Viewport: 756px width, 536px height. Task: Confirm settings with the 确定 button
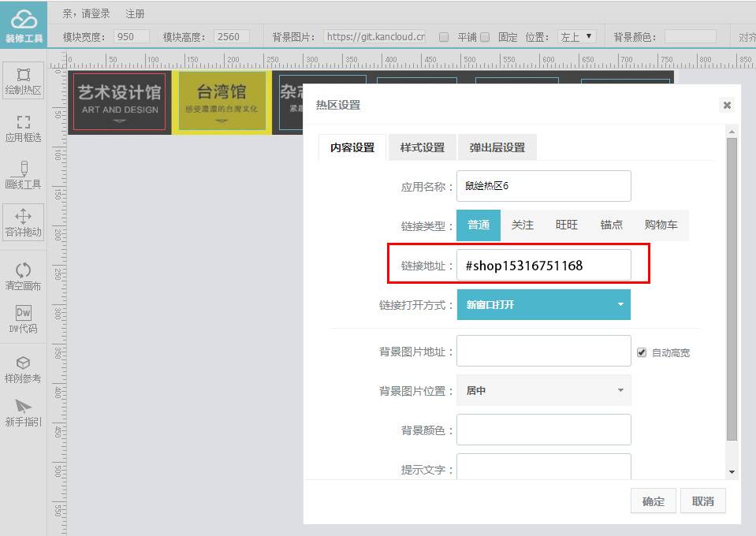point(653,501)
